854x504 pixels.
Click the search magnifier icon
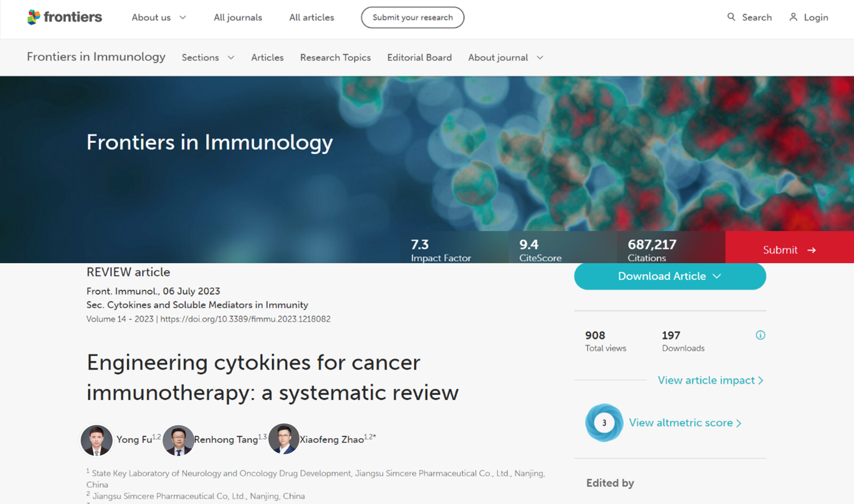tap(731, 17)
